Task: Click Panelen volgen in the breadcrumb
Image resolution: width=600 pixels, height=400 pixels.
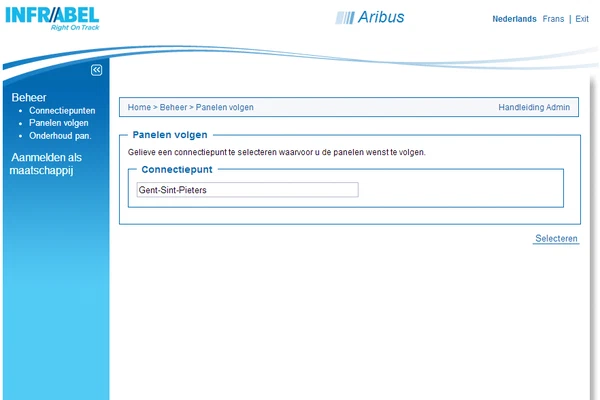Action: click(x=225, y=107)
